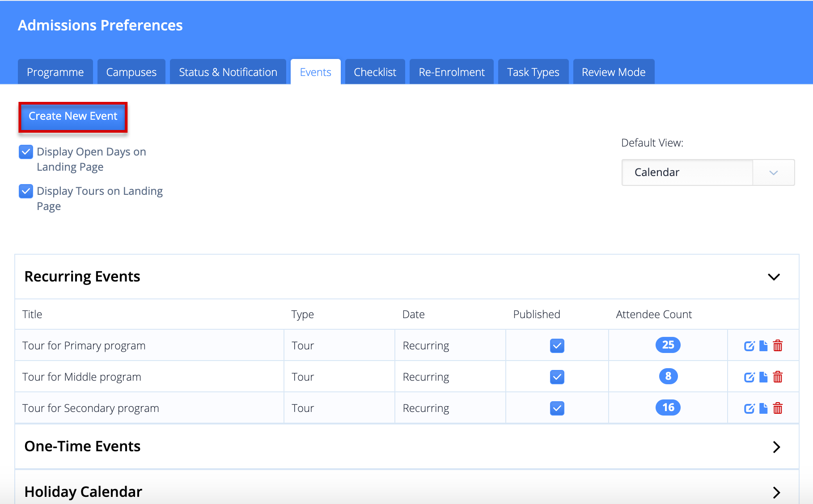The image size is (813, 504).
Task: Open the Status & Notification tab
Action: tap(228, 72)
